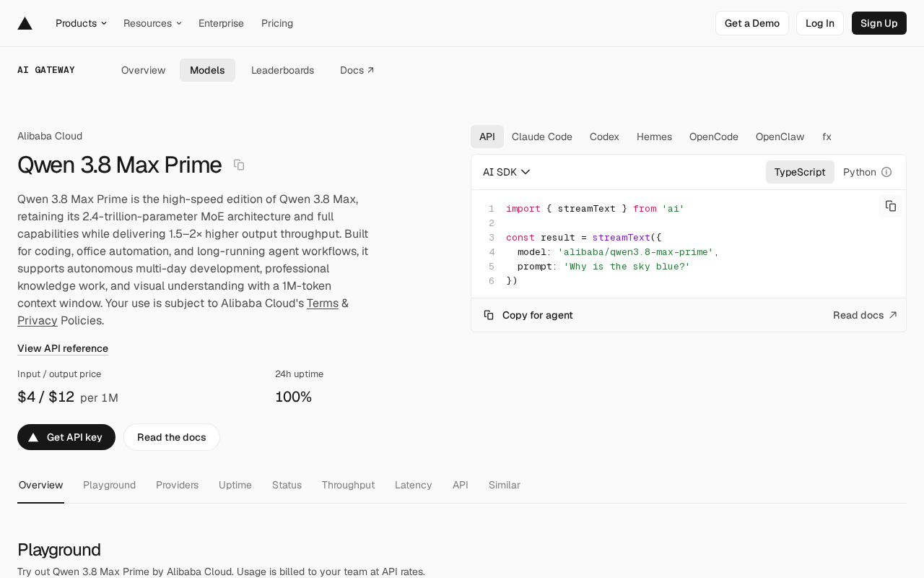The image size is (924, 578).
Task: Click Get a Demo button
Action: click(752, 23)
